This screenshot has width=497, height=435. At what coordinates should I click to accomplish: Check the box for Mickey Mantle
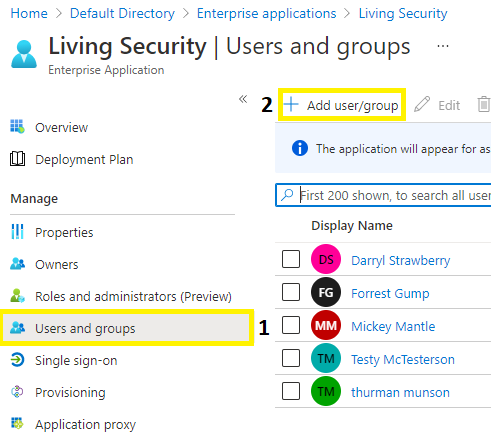[291, 325]
